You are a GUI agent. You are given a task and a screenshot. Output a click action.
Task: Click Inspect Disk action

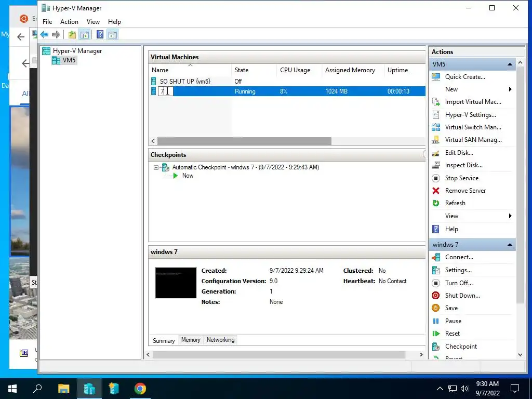(x=463, y=165)
